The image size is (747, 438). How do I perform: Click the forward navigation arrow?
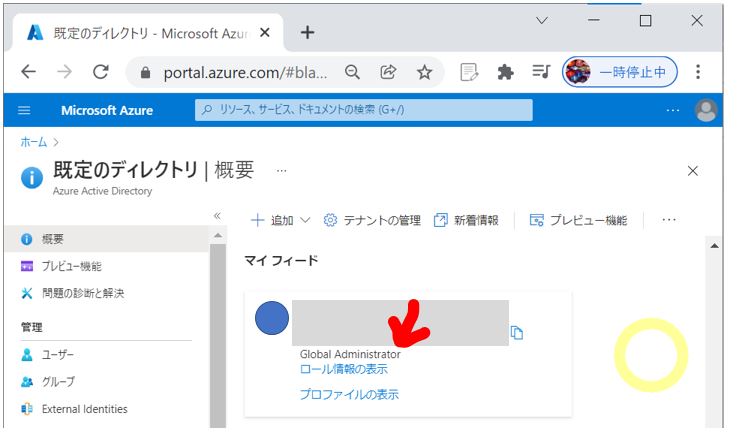64,72
